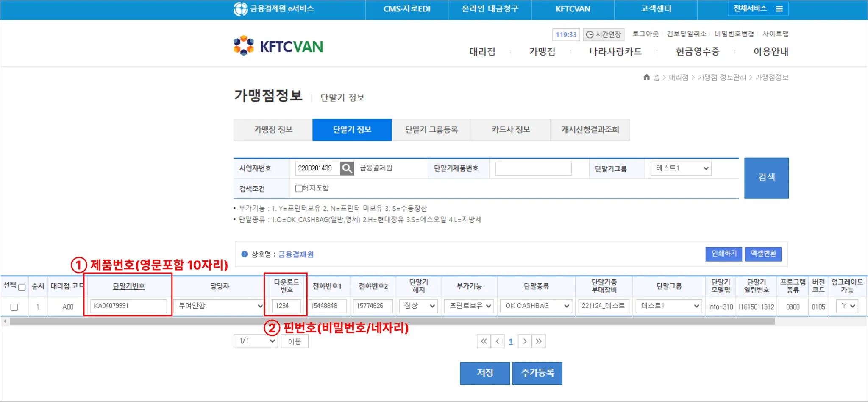The image size is (868, 402).
Task: Open the 카드사 정보 tab
Action: click(511, 130)
